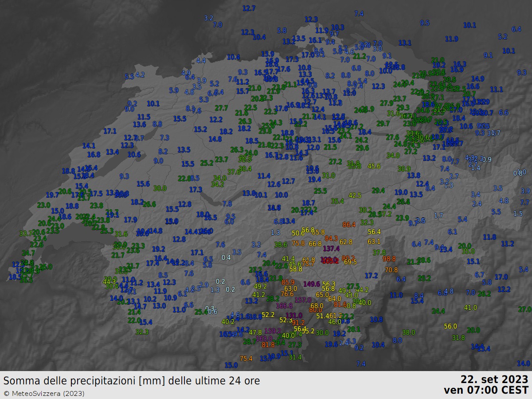Viewport: 532px width, 399px height.
Task: Select the '62.8' station value
Action: point(346,242)
